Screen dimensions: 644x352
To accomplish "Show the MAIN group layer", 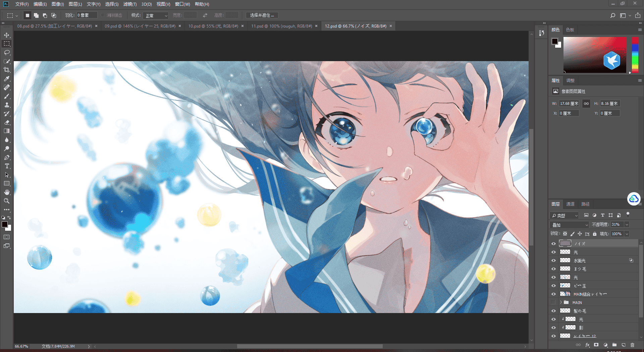I will 553,303.
